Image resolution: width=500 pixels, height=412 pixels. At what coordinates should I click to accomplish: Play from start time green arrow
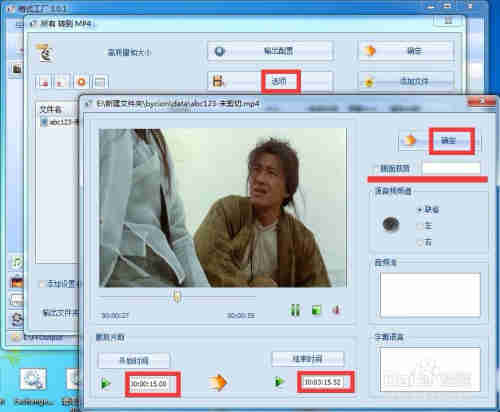pyautogui.click(x=106, y=384)
